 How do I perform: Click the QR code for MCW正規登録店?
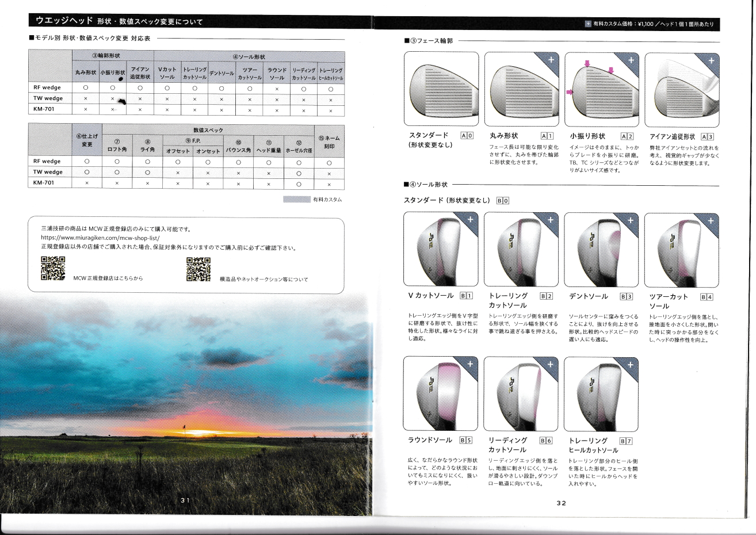53,268
